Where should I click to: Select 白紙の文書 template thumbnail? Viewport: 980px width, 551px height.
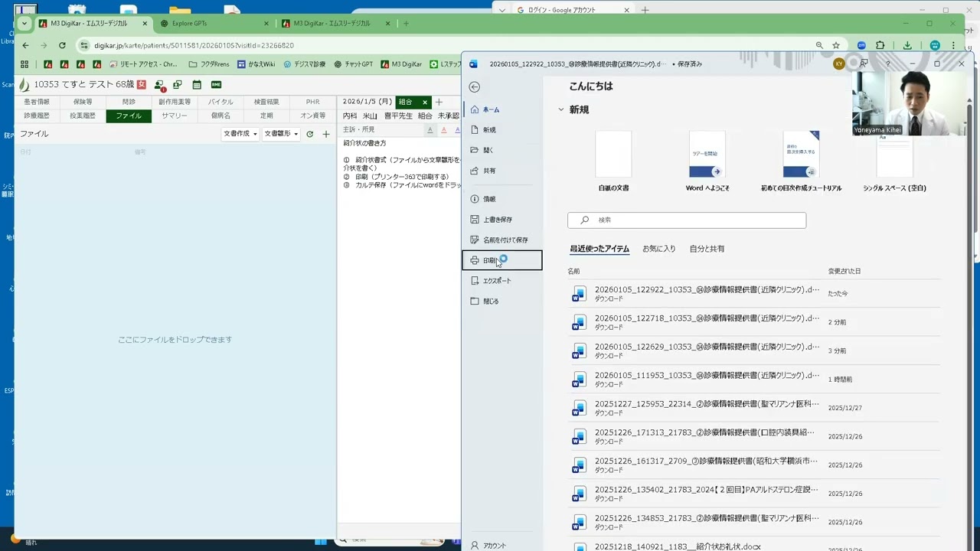coord(613,154)
